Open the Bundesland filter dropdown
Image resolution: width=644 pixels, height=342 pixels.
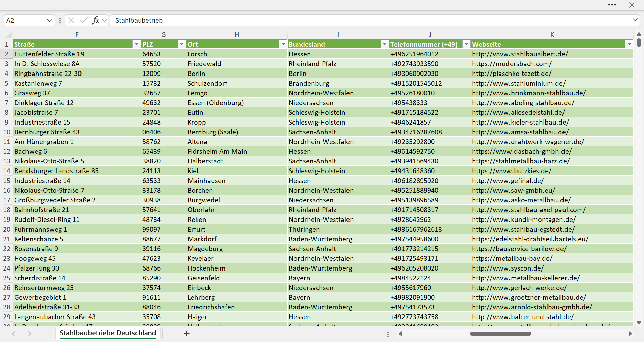tap(385, 44)
